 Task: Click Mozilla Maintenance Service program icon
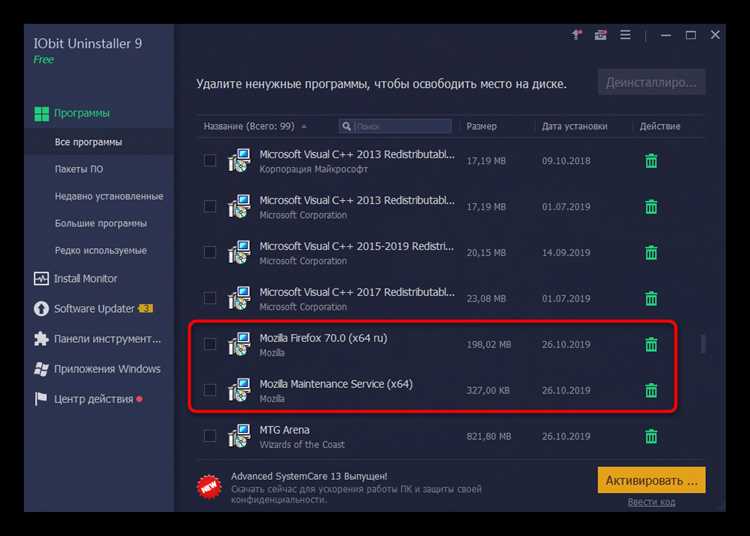pos(239,390)
